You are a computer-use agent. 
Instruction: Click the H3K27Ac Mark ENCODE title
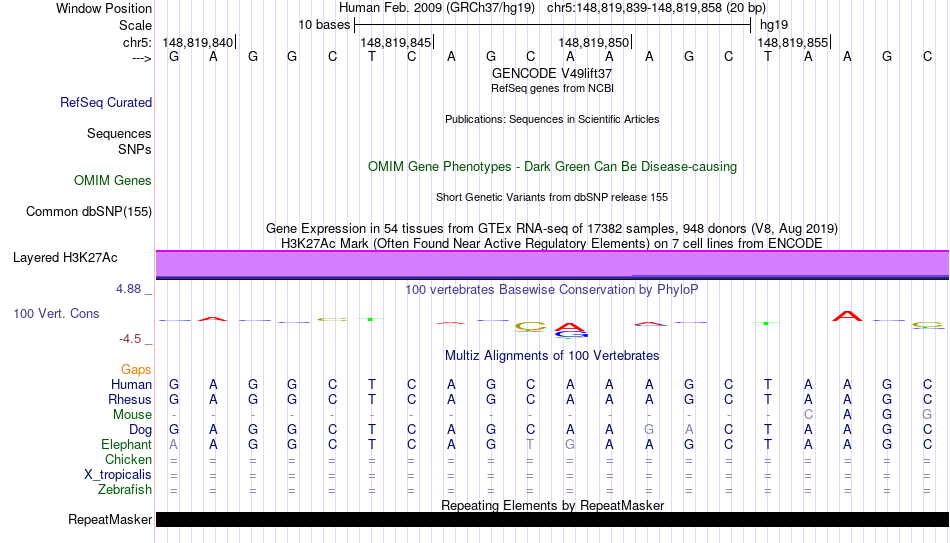click(x=552, y=244)
